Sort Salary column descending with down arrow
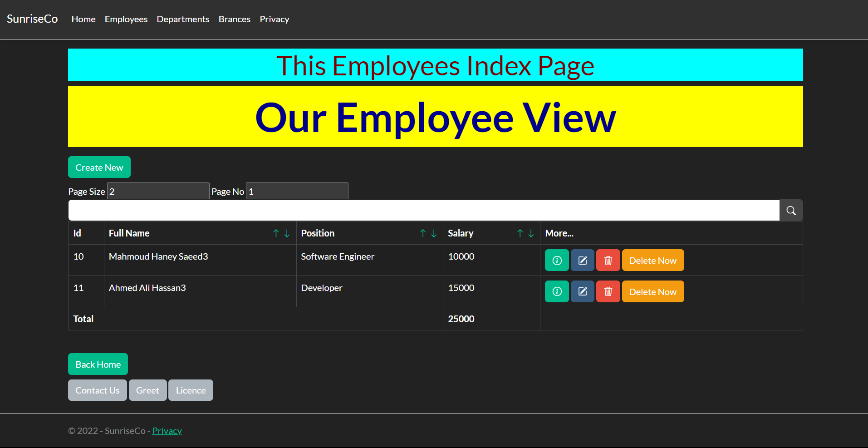Screen dimensions: 868x448 531,233
